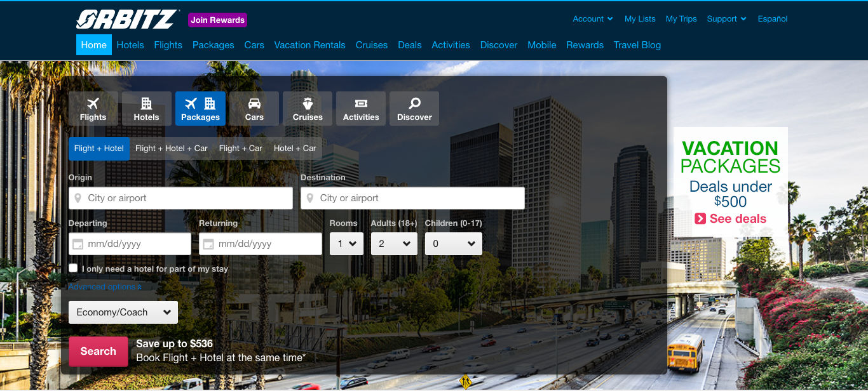
Task: Open Hotels in the navigation bar
Action: point(130,45)
